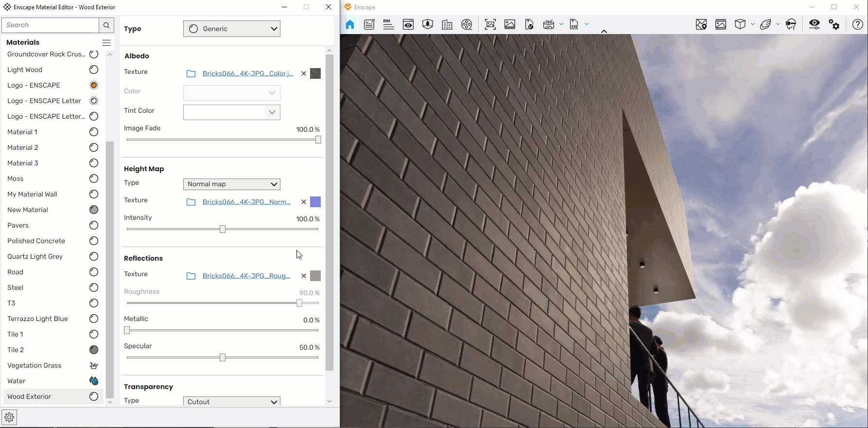Collapse the Enscape toolbar with up chevron
This screenshot has height=428, width=868.
[604, 31]
